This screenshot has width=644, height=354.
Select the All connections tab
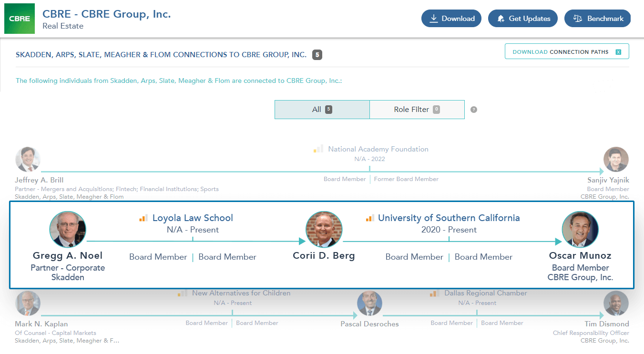[x=322, y=110]
